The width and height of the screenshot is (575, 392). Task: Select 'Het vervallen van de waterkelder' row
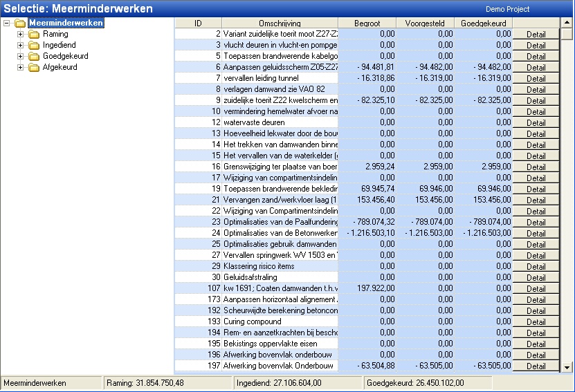tap(280, 156)
